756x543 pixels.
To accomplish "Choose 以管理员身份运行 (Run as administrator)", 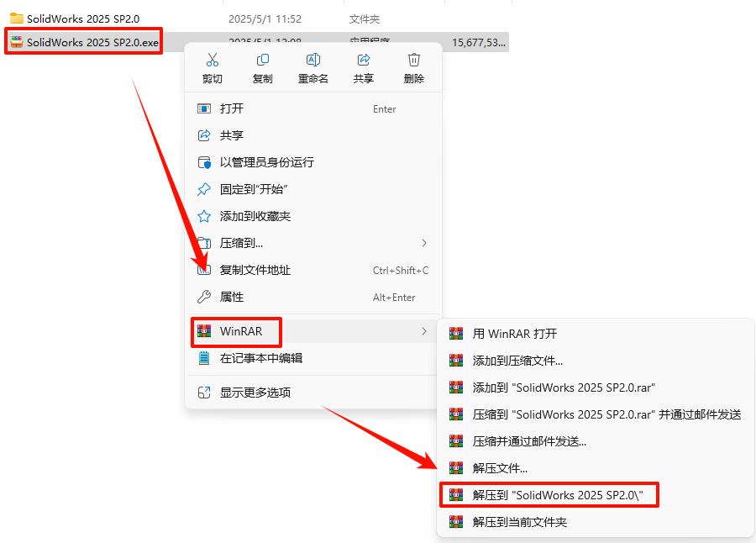I will coord(313,162).
